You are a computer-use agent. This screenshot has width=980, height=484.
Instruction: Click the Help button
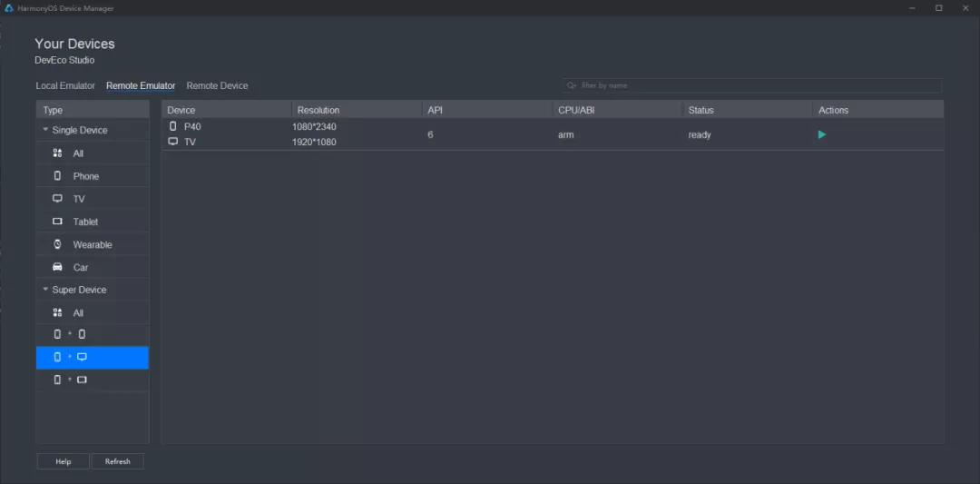pos(64,461)
